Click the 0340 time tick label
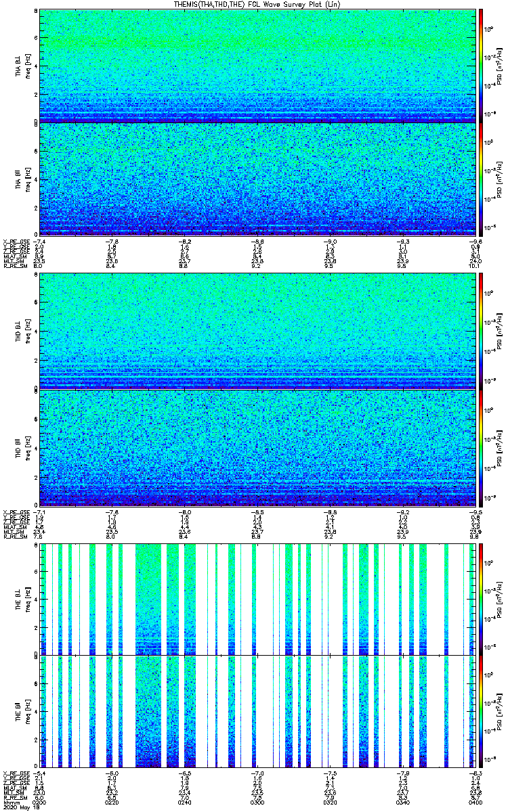 tap(402, 802)
